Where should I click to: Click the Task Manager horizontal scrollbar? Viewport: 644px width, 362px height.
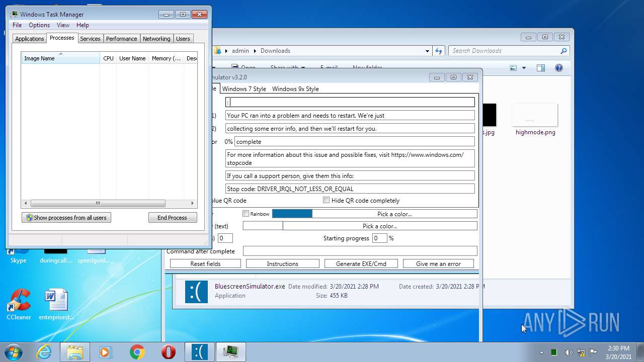tap(98, 204)
